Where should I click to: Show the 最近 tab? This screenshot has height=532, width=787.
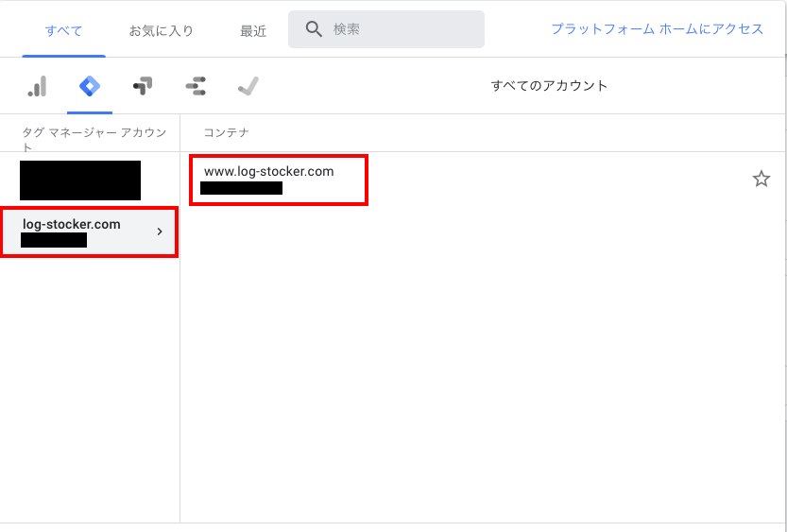(x=253, y=31)
